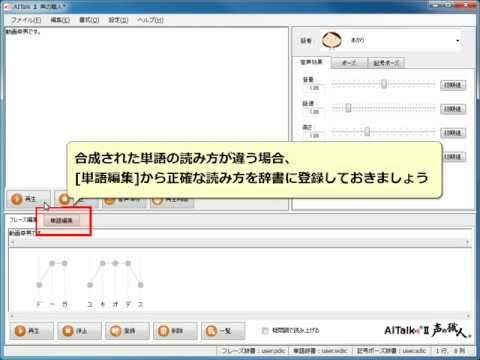
Task: Click the 高さ pitch slider handle
Action: click(x=367, y=132)
